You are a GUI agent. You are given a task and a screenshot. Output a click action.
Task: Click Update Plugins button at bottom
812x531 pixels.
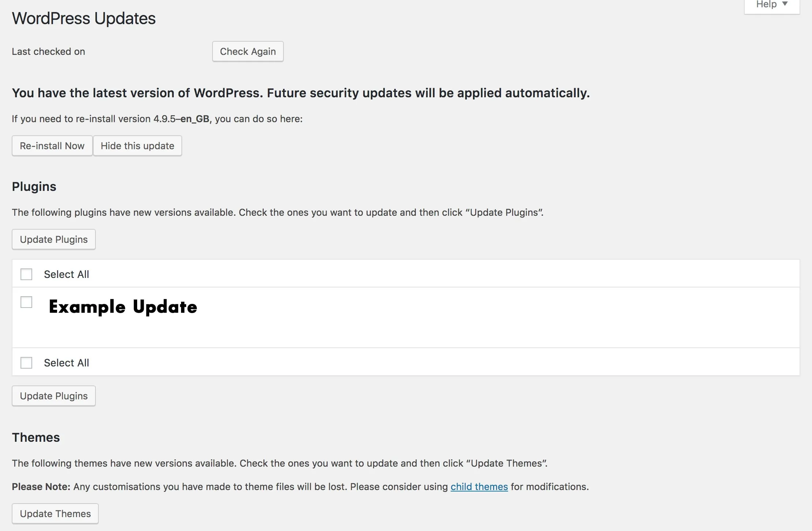pos(53,396)
